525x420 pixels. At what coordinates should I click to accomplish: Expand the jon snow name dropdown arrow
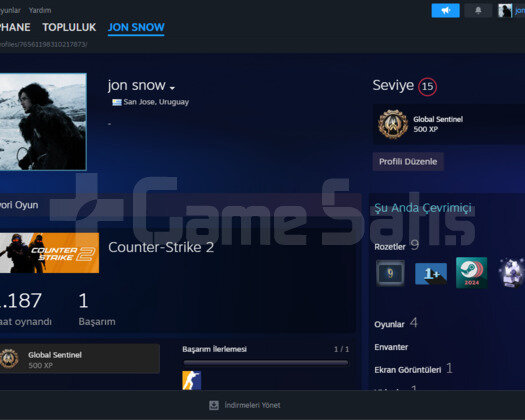point(172,88)
